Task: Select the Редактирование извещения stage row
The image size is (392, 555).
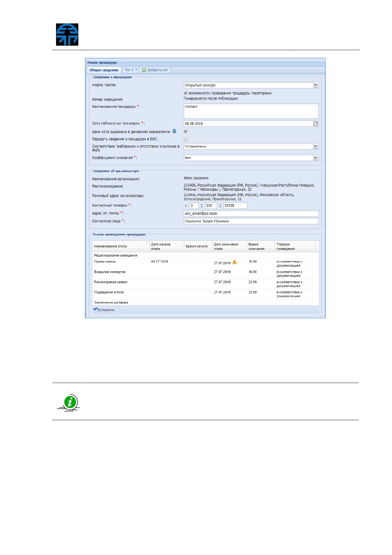Action: (x=202, y=255)
